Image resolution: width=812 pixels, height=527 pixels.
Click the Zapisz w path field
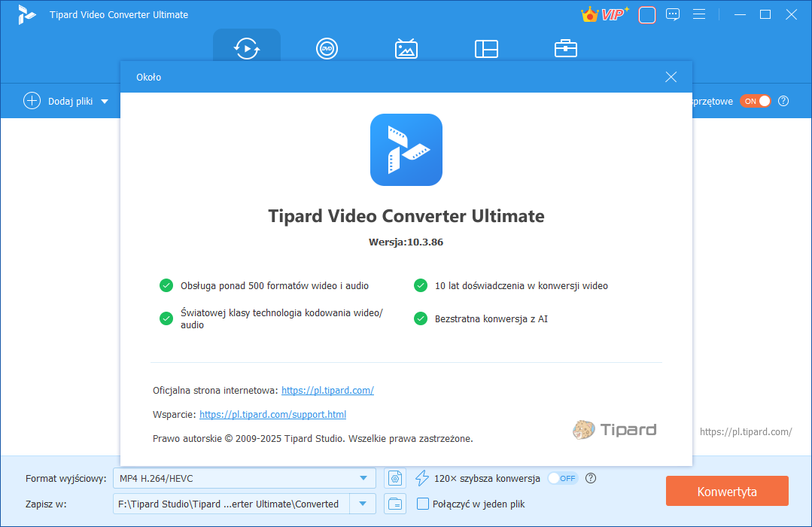click(x=231, y=504)
